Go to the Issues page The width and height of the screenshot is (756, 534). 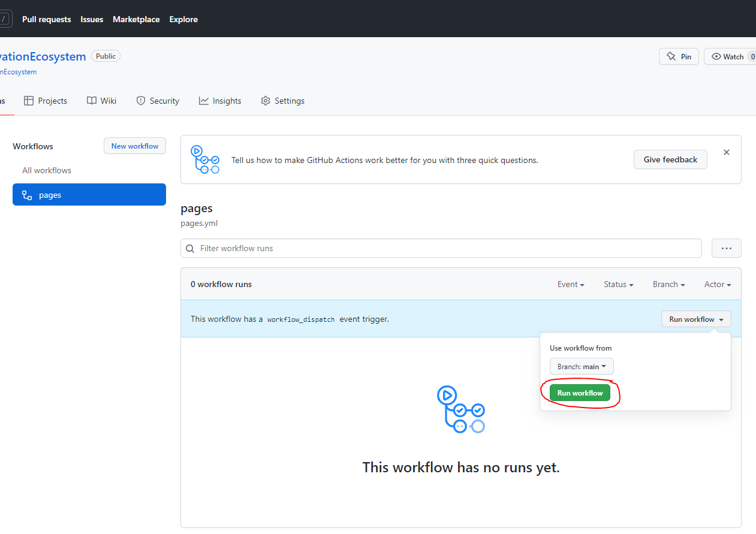tap(92, 19)
